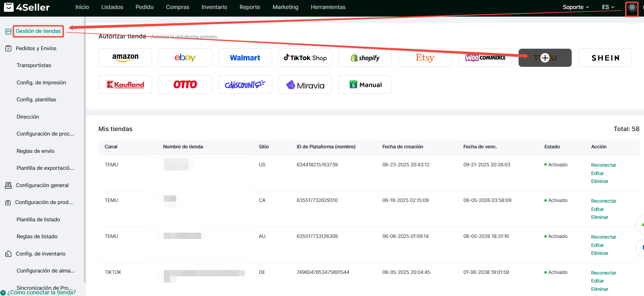Open the Listados menu
Screen dimensions: 644x296
pyautogui.click(x=112, y=7)
